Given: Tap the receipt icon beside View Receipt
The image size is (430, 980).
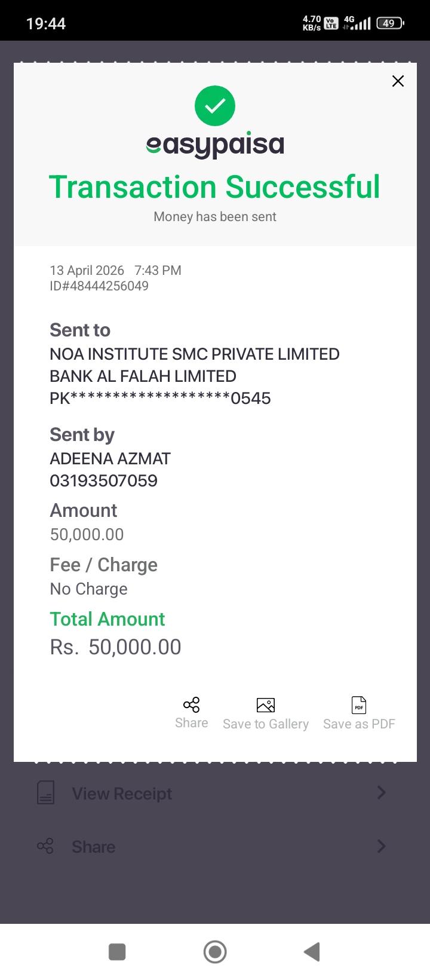Looking at the screenshot, I should (46, 793).
